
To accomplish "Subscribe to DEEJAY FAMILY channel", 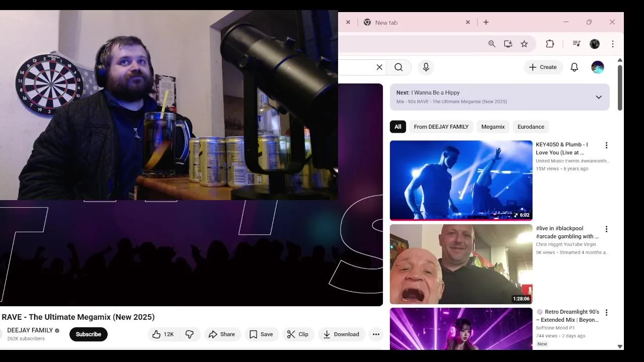I will [x=89, y=334].
